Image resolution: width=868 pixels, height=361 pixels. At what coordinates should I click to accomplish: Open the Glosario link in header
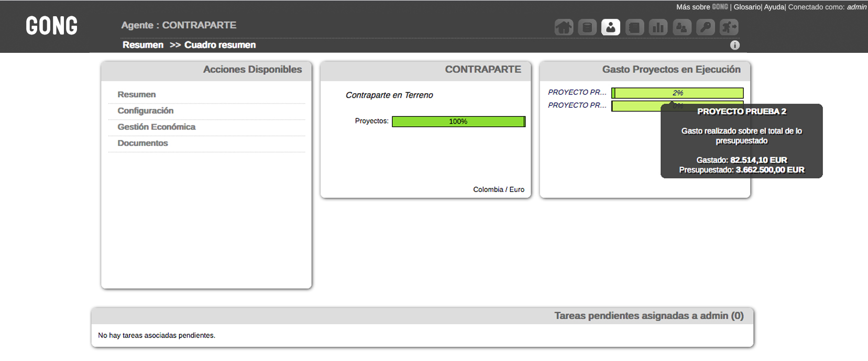tap(747, 7)
